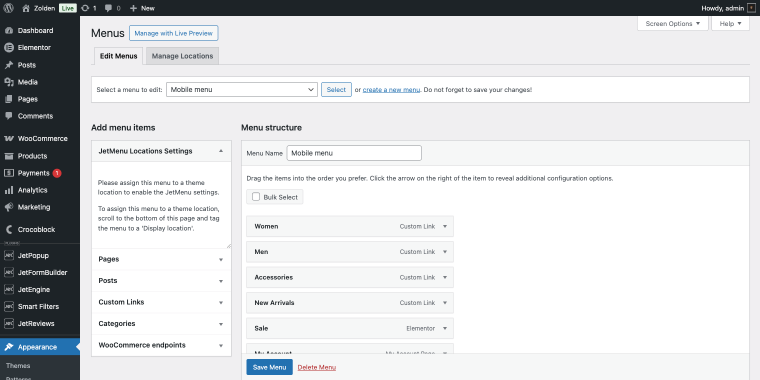This screenshot has height=380, width=760.
Task: Expand the Posts menu items panel
Action: [x=221, y=281]
